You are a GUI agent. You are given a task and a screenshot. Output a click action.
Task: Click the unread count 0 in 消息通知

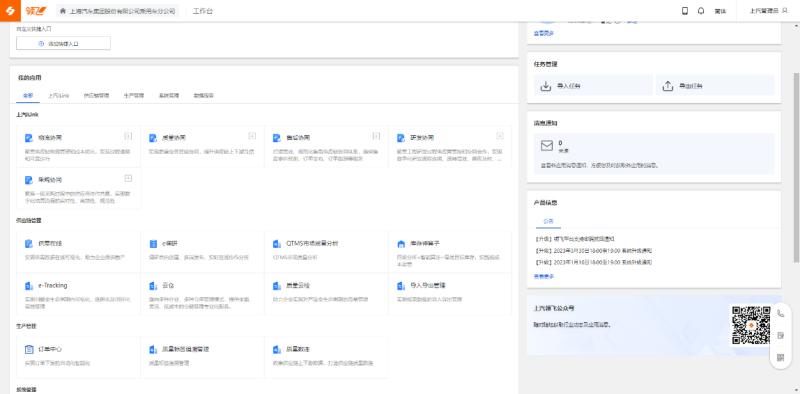[560, 143]
